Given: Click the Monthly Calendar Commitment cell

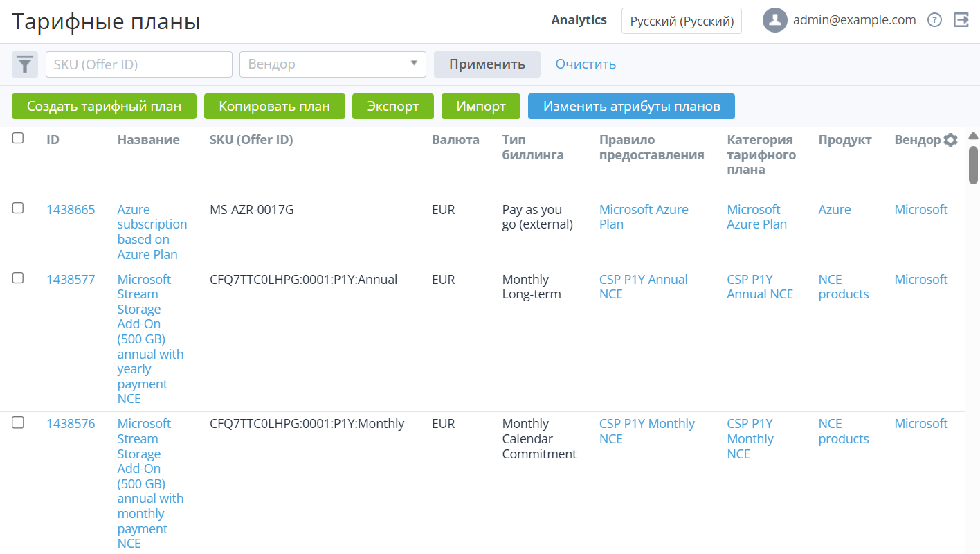Looking at the screenshot, I should (540, 438).
